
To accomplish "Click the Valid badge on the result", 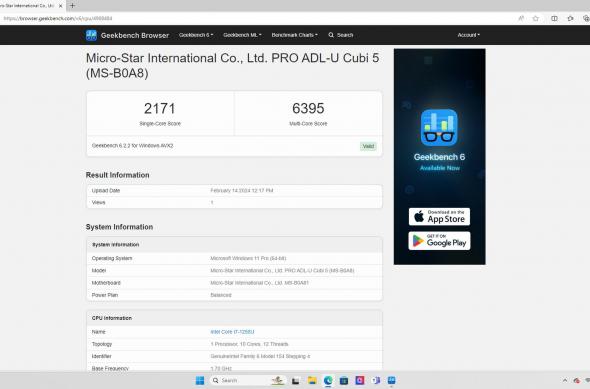I will pos(368,146).
